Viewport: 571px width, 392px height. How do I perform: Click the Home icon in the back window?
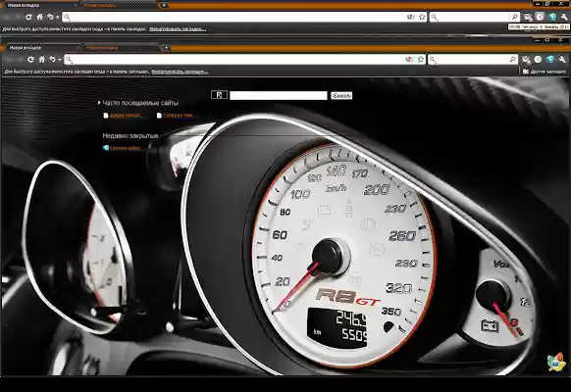point(39,17)
